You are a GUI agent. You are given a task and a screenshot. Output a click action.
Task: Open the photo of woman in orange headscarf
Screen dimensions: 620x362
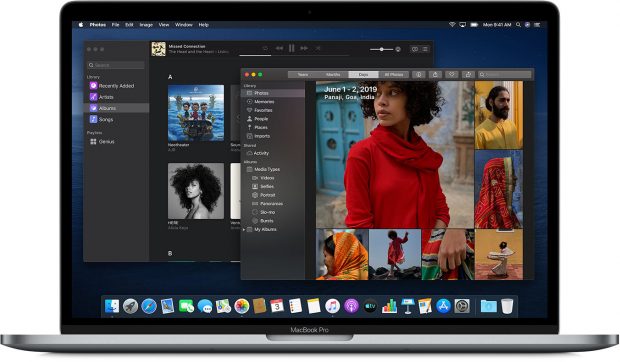click(342, 255)
